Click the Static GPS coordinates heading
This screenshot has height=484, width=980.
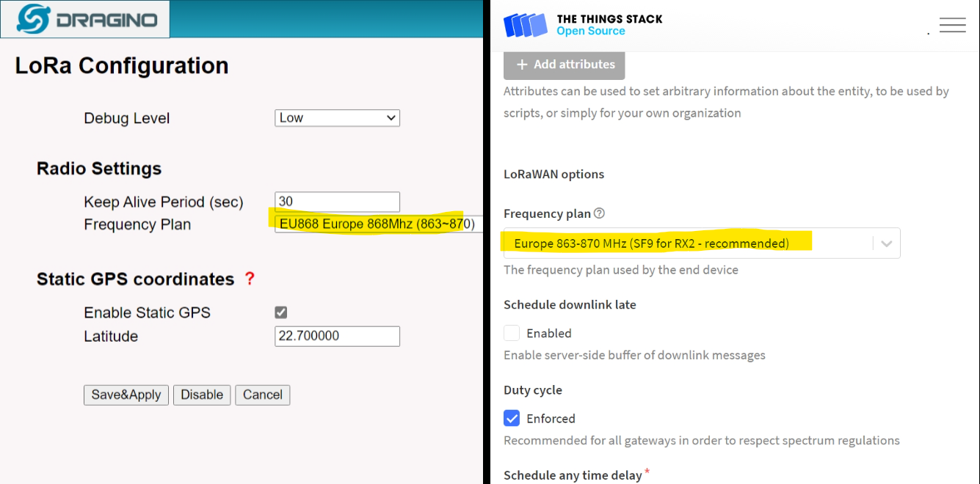(135, 279)
